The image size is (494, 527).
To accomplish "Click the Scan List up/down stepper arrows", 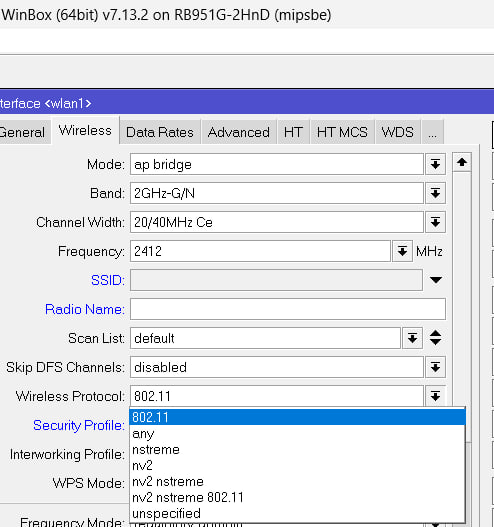I will click(x=436, y=338).
